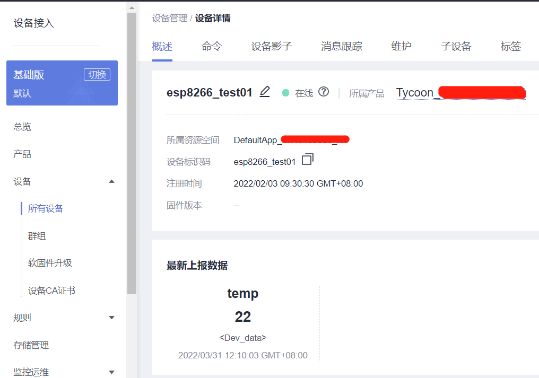Open the 子设备 tab

pos(456,46)
